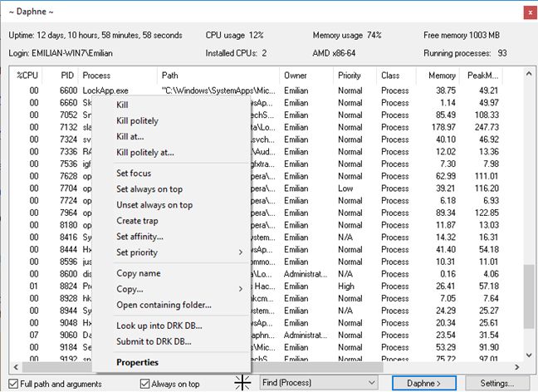Viewport: 538px width, 392px height.
Task: Sort by %CPU column header
Action: pos(27,76)
